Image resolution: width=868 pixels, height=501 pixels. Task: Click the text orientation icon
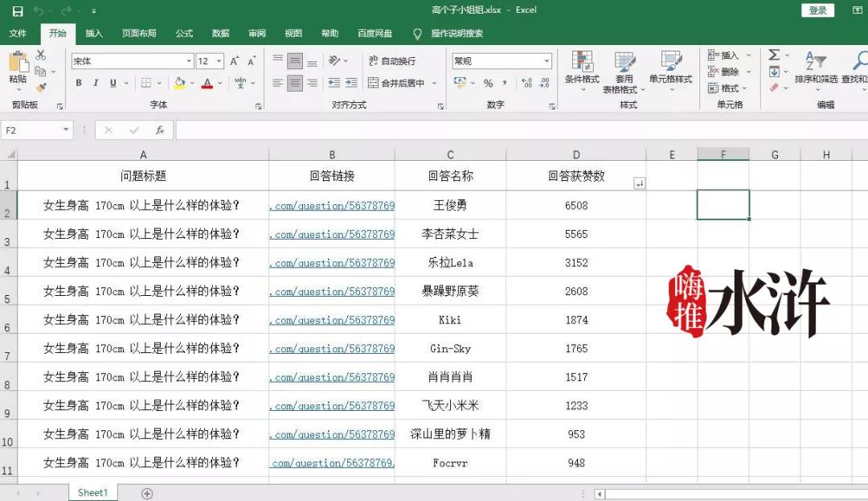click(x=334, y=60)
